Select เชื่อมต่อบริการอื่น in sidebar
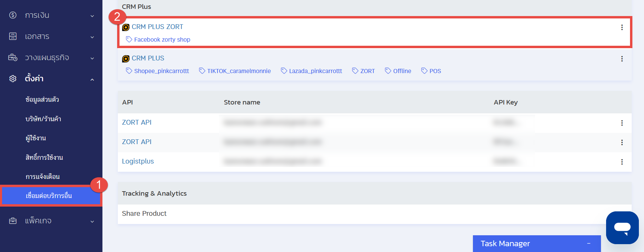The width and height of the screenshot is (644, 252). 49,196
